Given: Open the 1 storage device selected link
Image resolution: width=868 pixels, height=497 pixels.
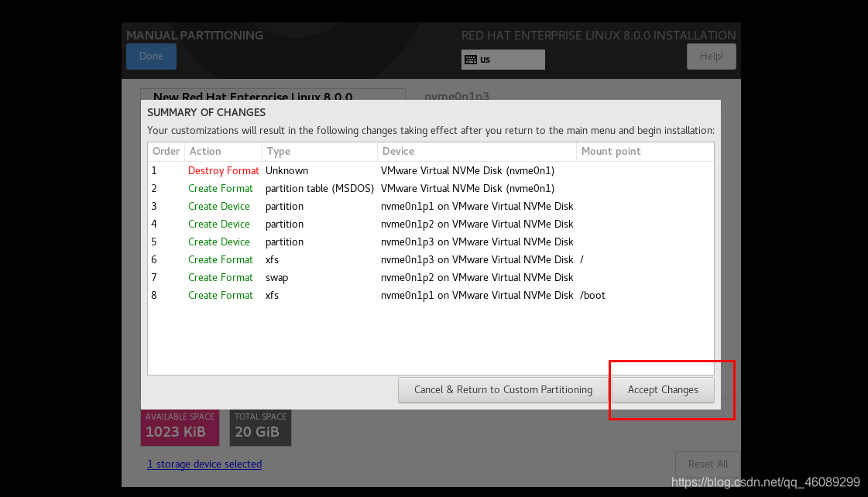Looking at the screenshot, I should coord(204,464).
